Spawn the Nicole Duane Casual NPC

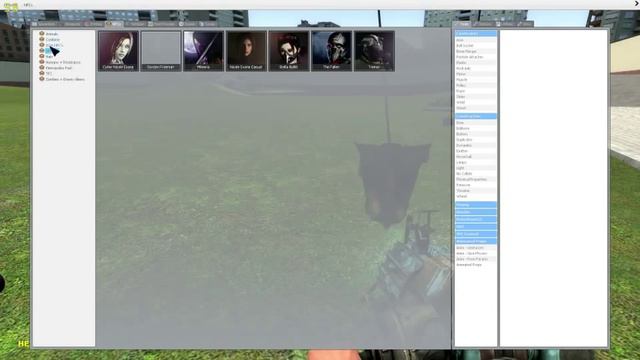pyautogui.click(x=246, y=51)
